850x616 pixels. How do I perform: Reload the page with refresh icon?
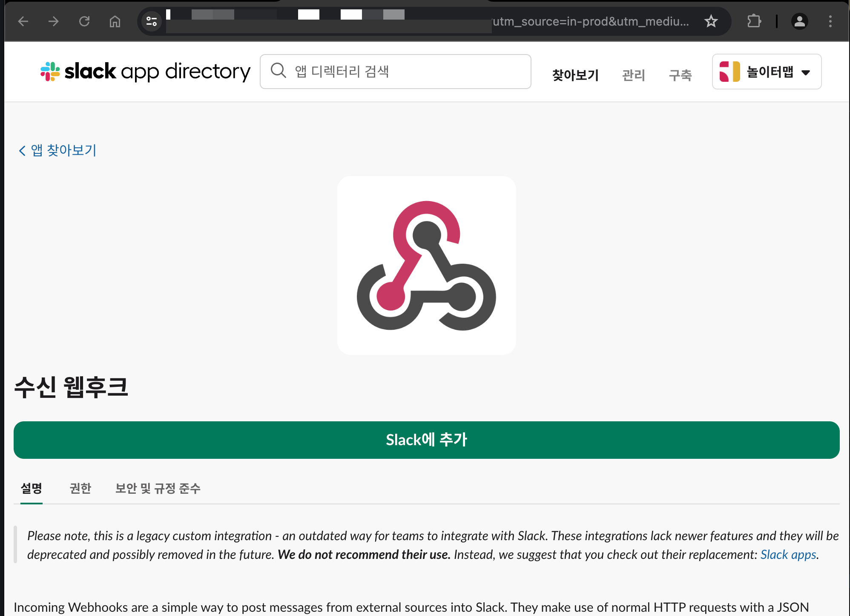click(84, 21)
